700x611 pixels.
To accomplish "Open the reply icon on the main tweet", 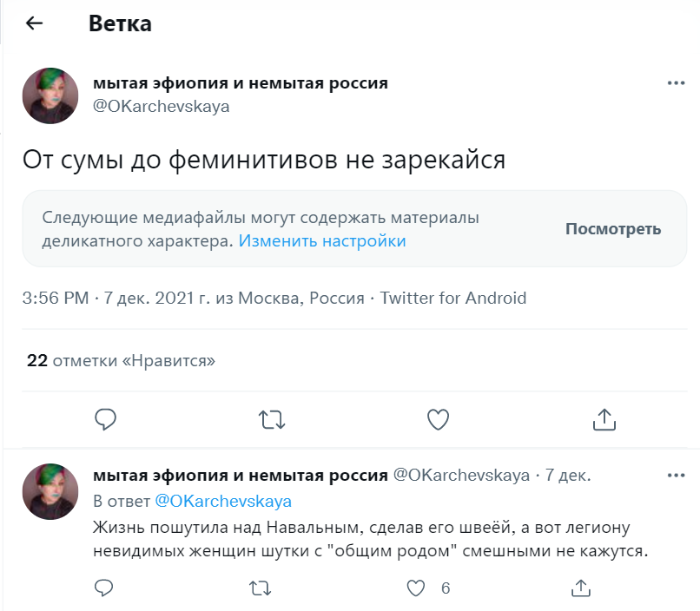I will 105,419.
